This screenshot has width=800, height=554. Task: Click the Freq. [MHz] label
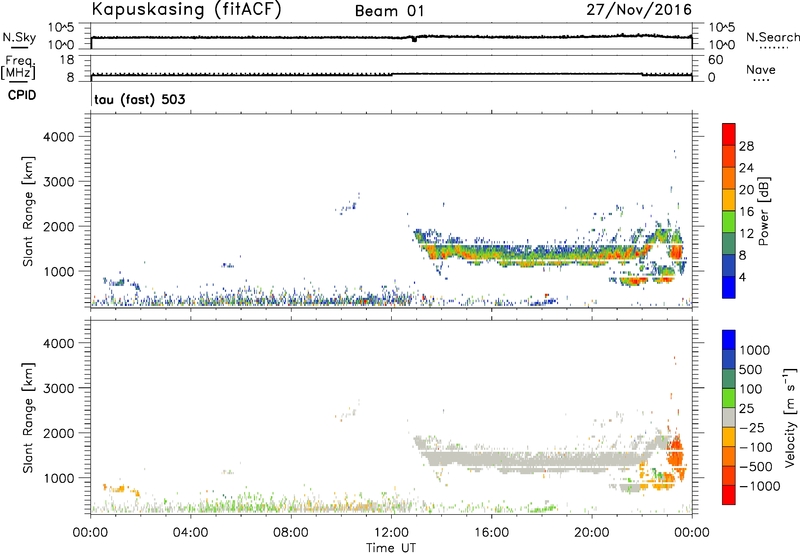tap(18, 68)
